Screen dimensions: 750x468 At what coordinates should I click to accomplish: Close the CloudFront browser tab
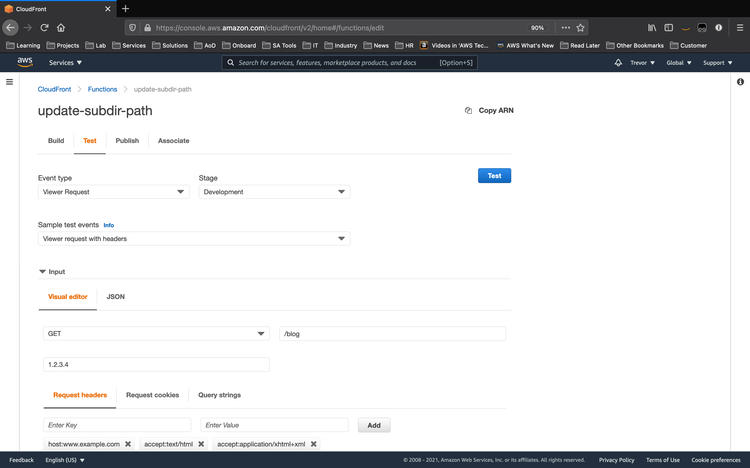coord(107,9)
